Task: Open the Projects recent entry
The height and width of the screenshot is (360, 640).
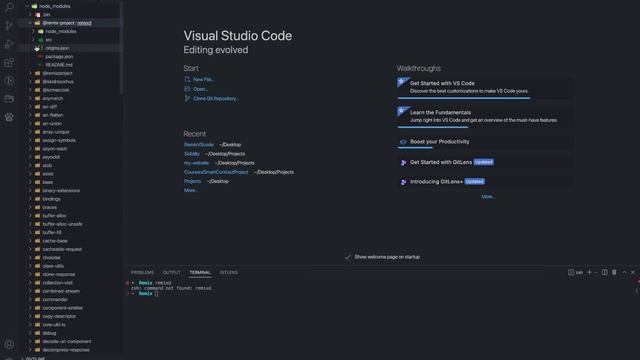Action: click(x=192, y=181)
